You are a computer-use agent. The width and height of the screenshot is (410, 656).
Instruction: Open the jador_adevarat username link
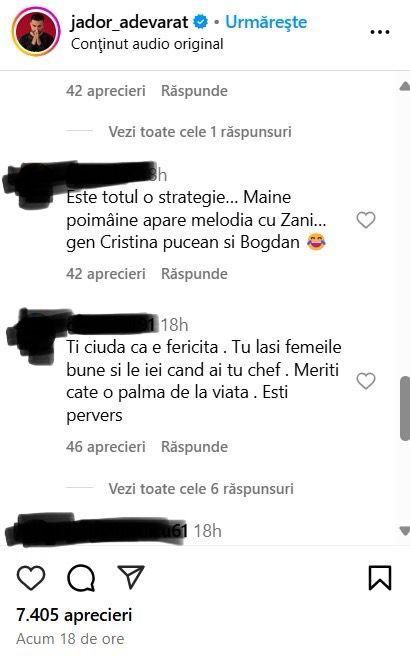129,22
